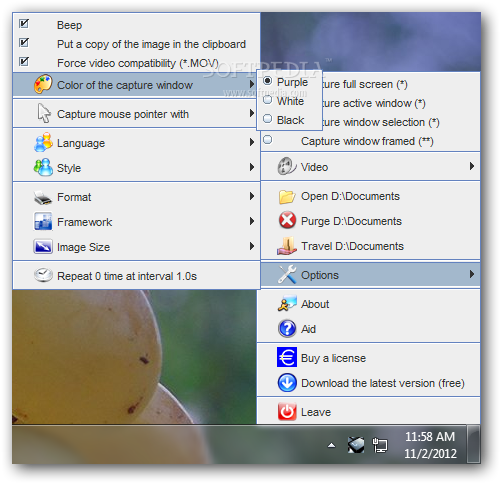Click the About label
This screenshot has height=484, width=501.
coord(315,304)
